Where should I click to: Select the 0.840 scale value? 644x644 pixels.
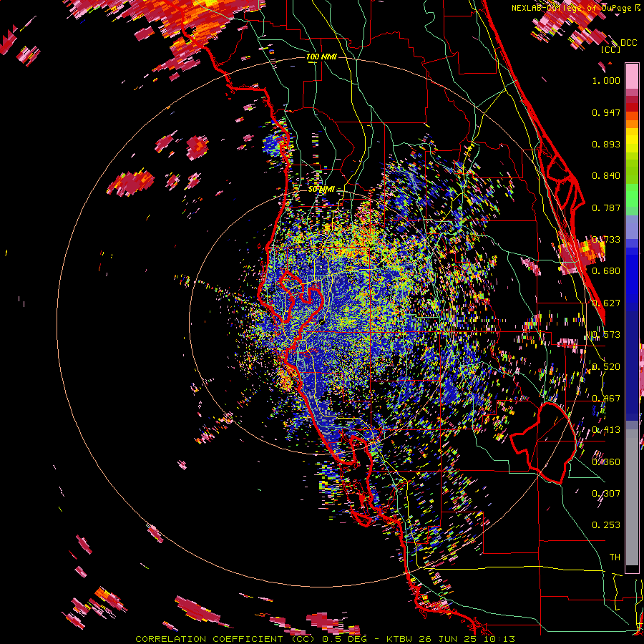coord(606,176)
